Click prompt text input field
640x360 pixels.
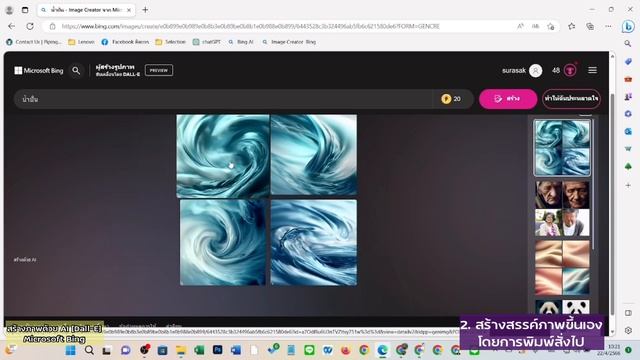pyautogui.click(x=223, y=99)
